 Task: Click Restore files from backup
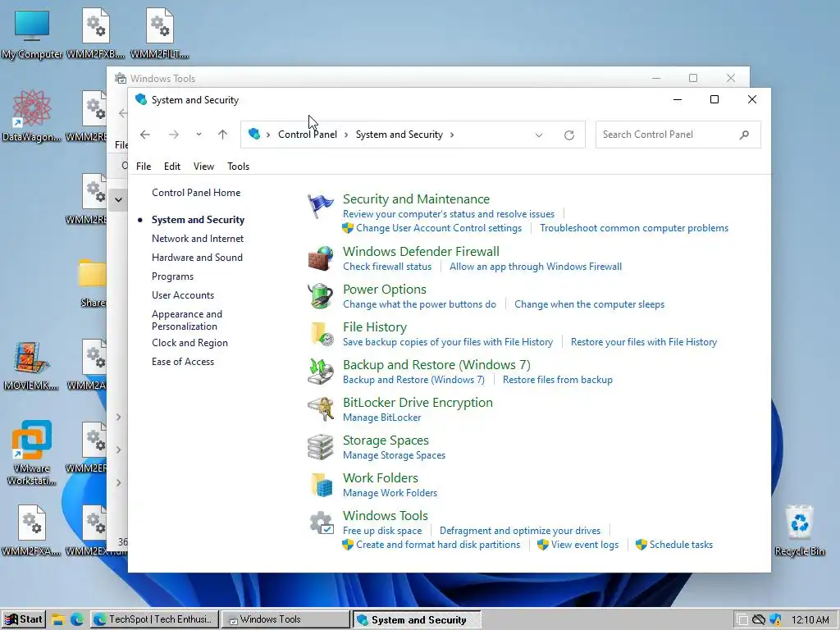click(558, 380)
